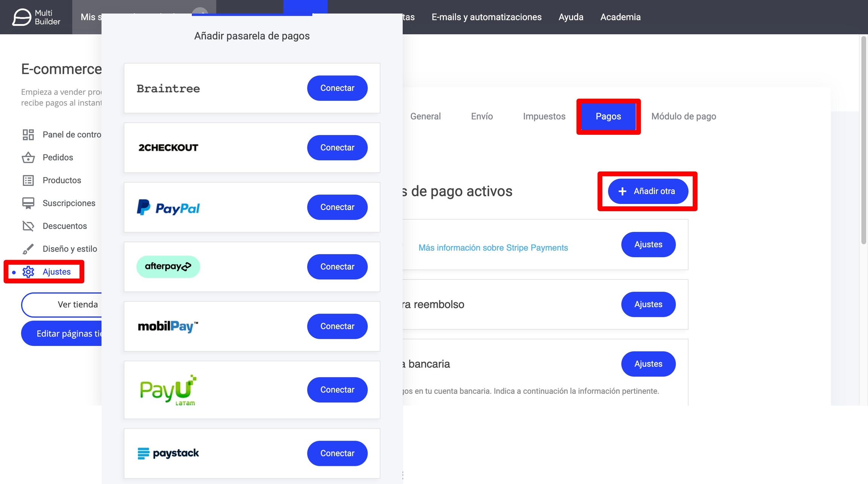Click the Diseño y estilo brush icon
The height and width of the screenshot is (484, 868).
(x=28, y=249)
